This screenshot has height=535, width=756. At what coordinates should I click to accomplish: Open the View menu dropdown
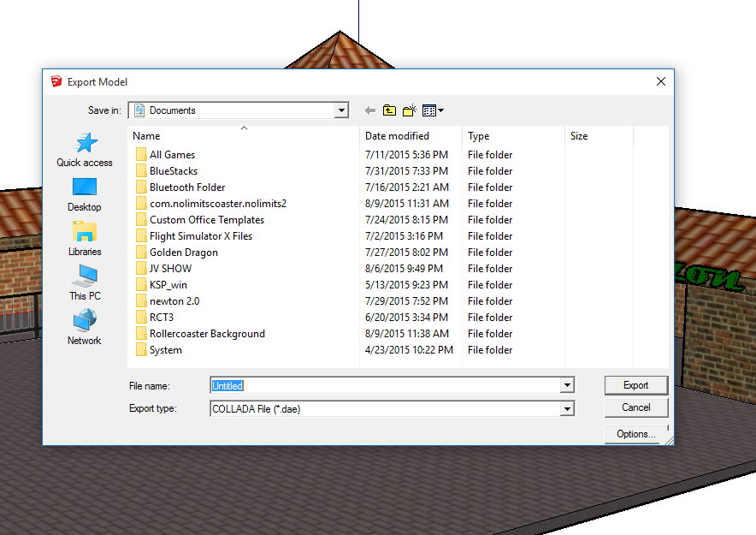[x=433, y=110]
